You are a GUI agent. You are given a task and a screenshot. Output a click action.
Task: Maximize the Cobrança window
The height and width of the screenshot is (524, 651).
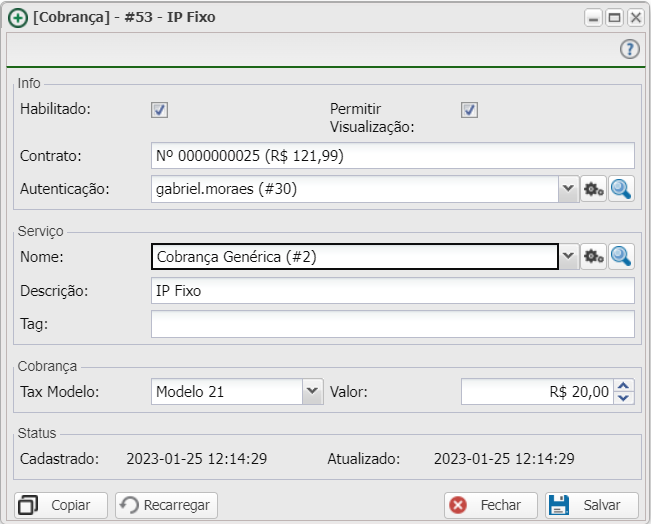click(614, 17)
